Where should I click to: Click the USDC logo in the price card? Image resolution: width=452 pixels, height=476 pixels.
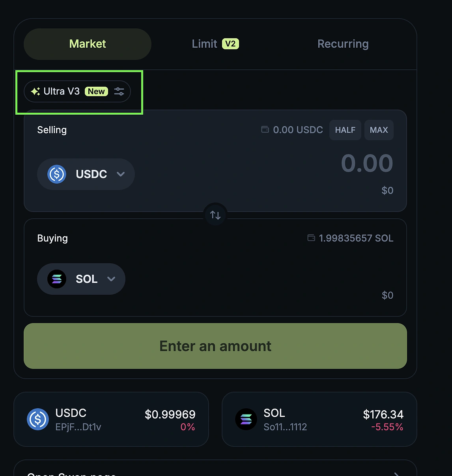click(37, 419)
